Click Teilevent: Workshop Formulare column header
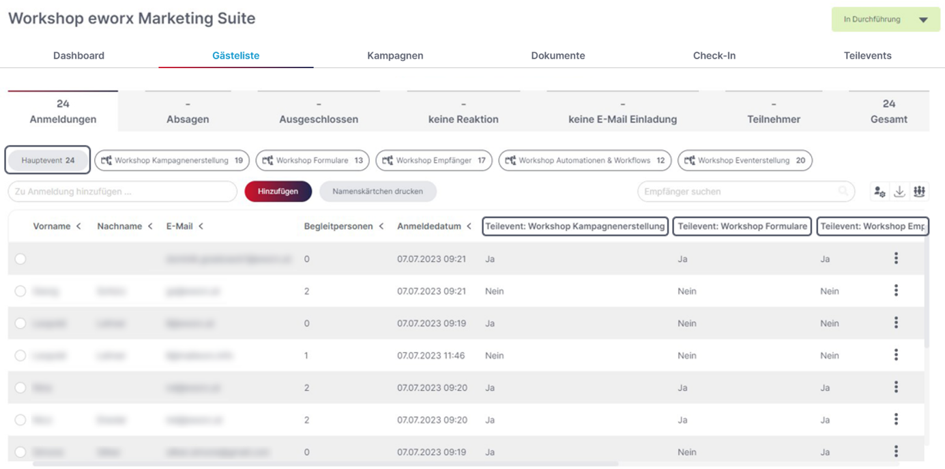 tap(742, 227)
